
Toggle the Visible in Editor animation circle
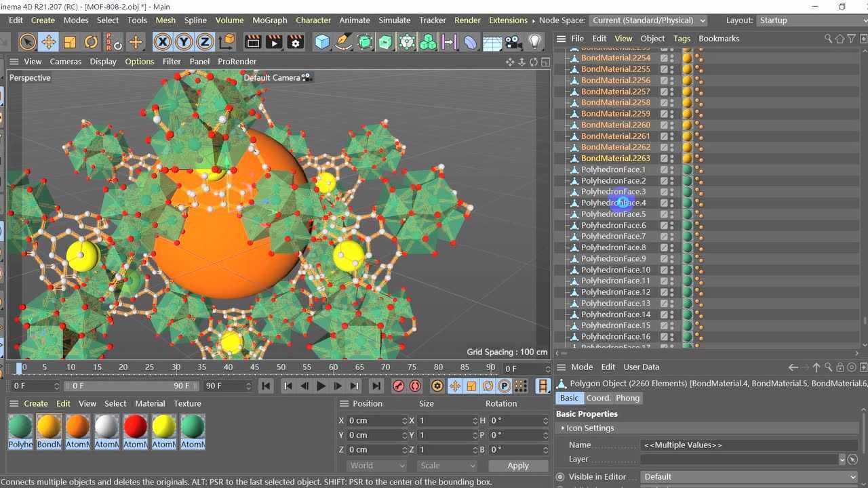coord(560,476)
